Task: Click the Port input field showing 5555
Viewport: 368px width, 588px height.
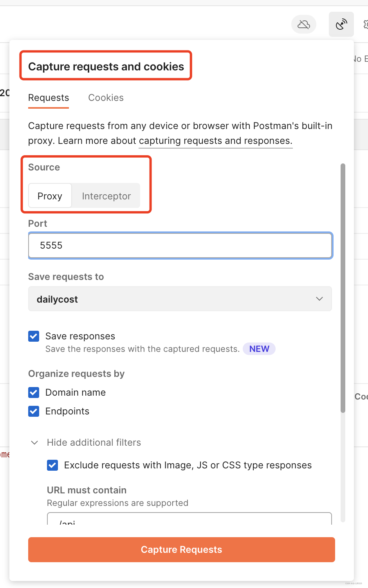Action: 180,246
